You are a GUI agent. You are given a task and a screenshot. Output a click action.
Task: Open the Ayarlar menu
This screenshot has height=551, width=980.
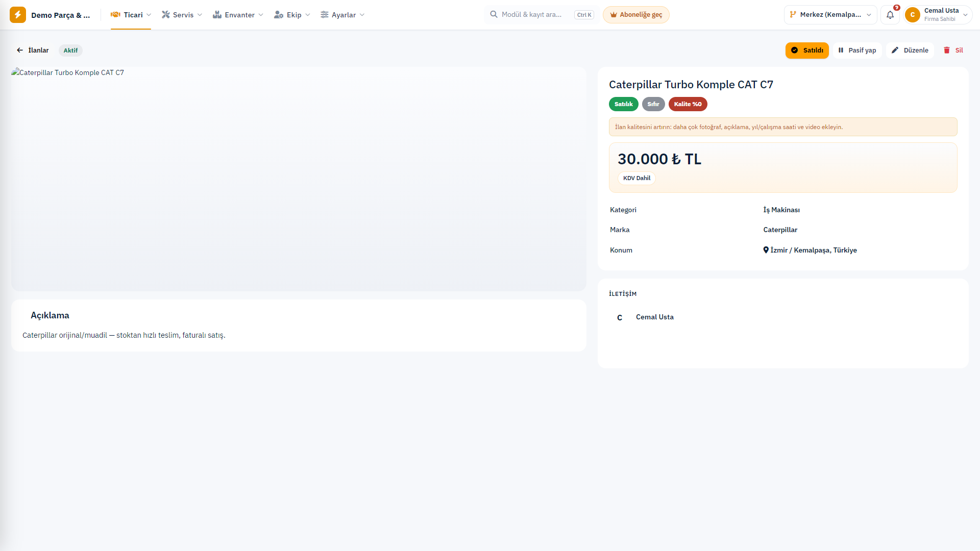pyautogui.click(x=342, y=15)
